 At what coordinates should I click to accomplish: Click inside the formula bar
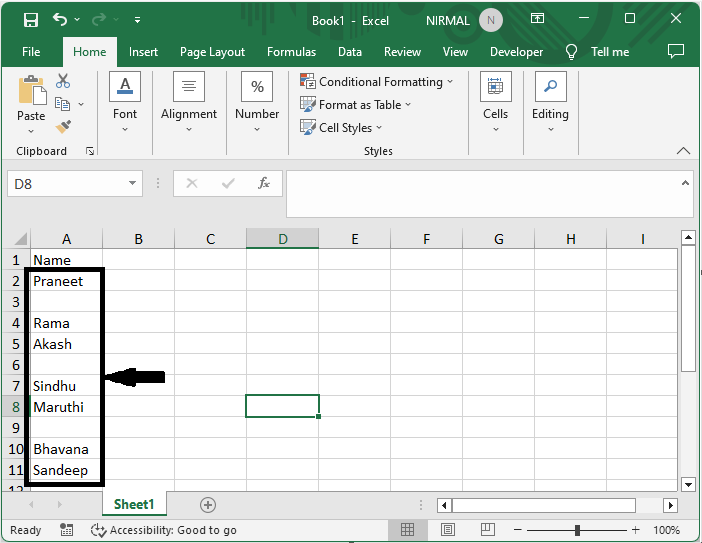(484, 194)
